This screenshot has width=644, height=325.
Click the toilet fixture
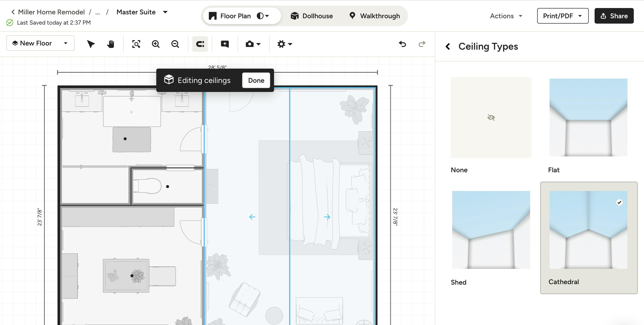147,186
